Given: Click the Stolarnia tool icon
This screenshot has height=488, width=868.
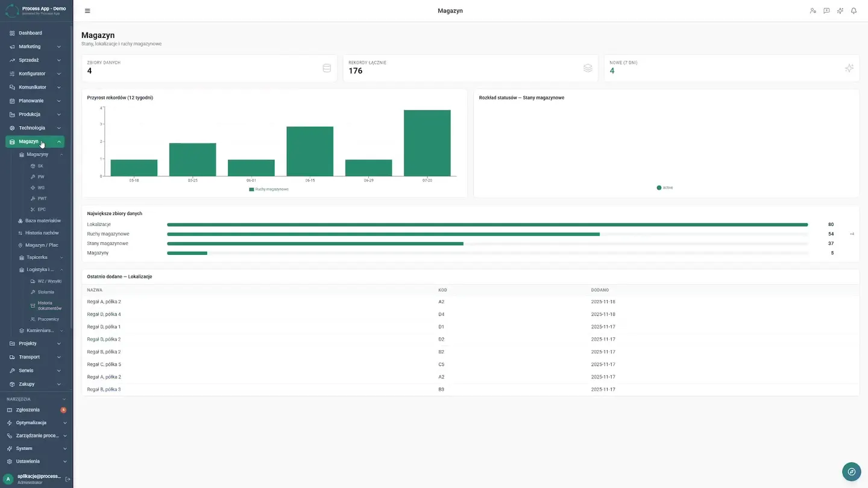Looking at the screenshot, I should [x=33, y=292].
